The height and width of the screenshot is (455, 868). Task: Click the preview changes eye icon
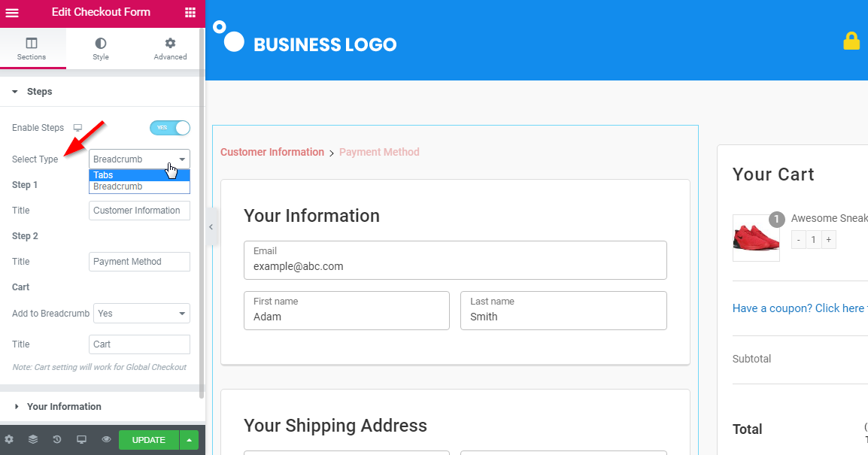106,439
